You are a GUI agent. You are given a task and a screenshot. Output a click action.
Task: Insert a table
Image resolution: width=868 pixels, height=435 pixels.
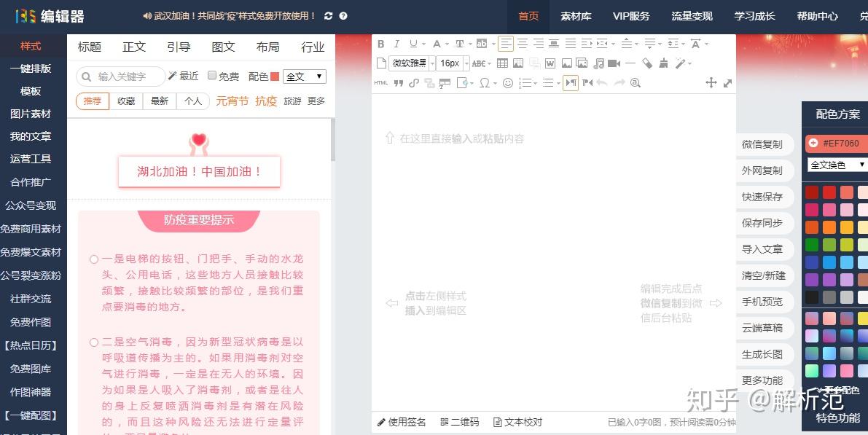[x=502, y=63]
